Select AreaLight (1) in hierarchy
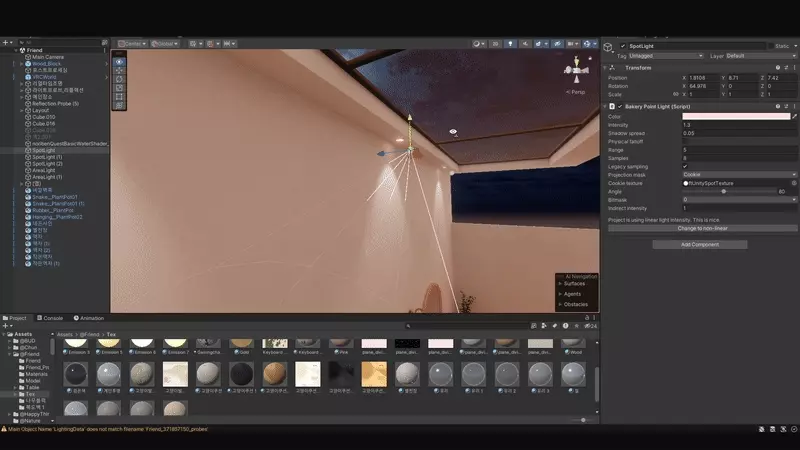This screenshot has height=450, width=800. (47, 177)
